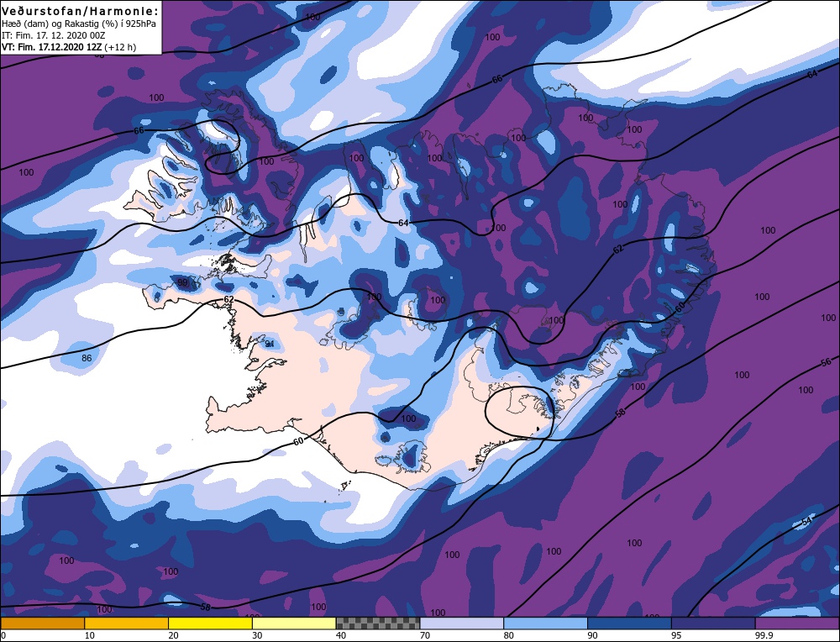Click the "VT: Fim. 17.12.2020 12Z (+12 h)" line

pyautogui.click(x=69, y=47)
